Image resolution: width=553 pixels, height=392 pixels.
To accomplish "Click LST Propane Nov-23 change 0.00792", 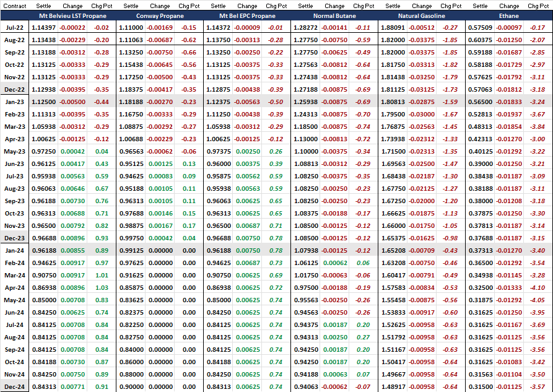I will [x=72, y=226].
